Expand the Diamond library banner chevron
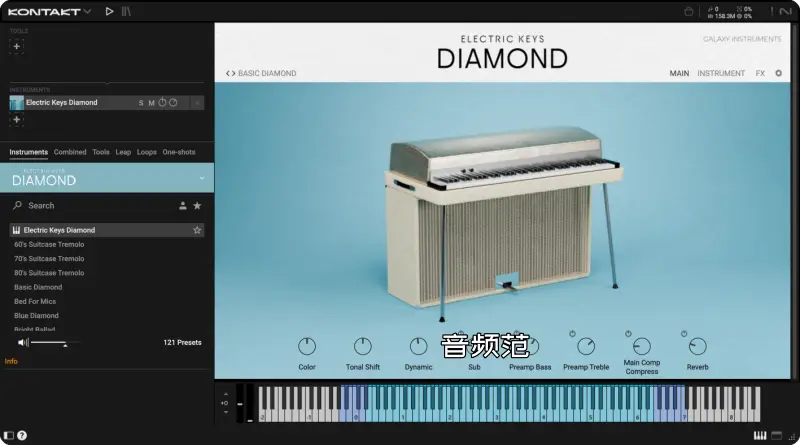The height and width of the screenshot is (445, 800). coord(201,178)
